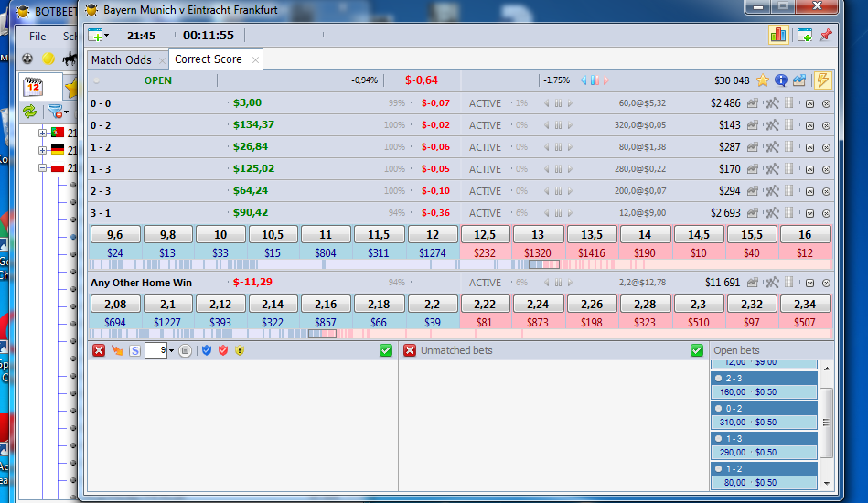
Task: Open the File menu in BOTBEET window
Action: pos(38,37)
